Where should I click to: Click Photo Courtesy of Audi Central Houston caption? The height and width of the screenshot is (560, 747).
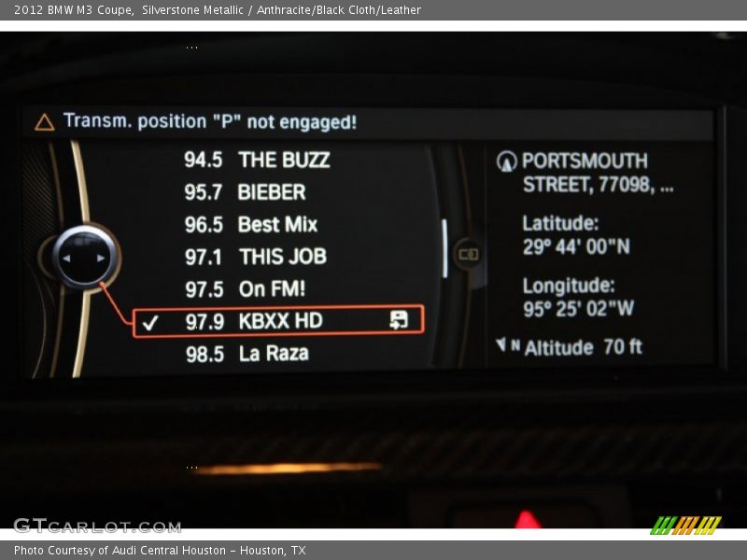tap(160, 551)
